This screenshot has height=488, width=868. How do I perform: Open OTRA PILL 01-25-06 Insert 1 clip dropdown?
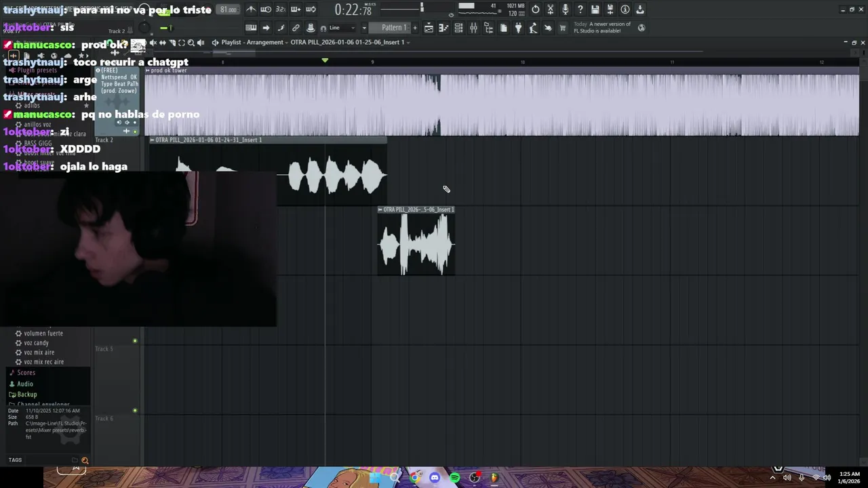point(349,43)
